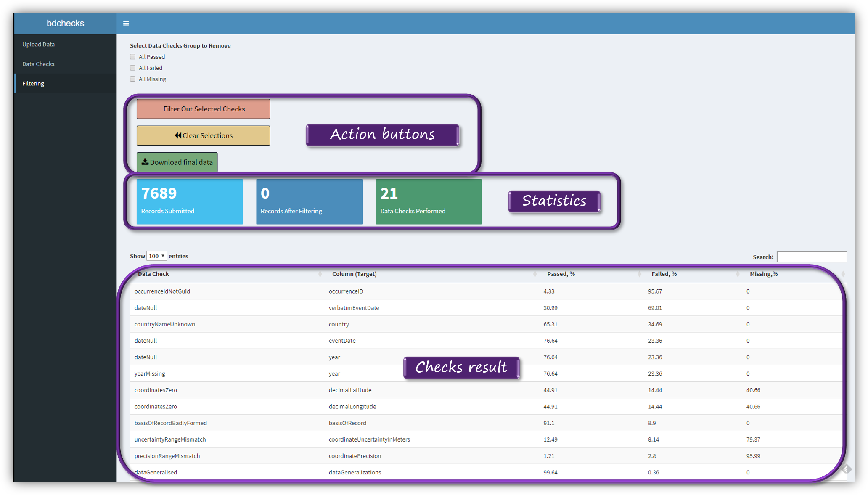Sort by Column (Target) arrows icon
This screenshot has height=495, width=868.
535,274
